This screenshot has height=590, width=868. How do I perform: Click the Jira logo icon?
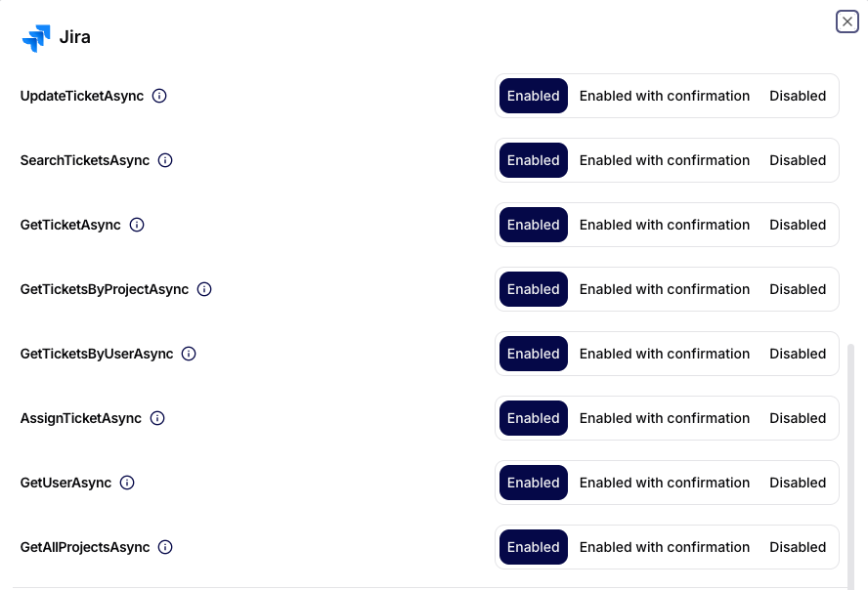tap(36, 37)
